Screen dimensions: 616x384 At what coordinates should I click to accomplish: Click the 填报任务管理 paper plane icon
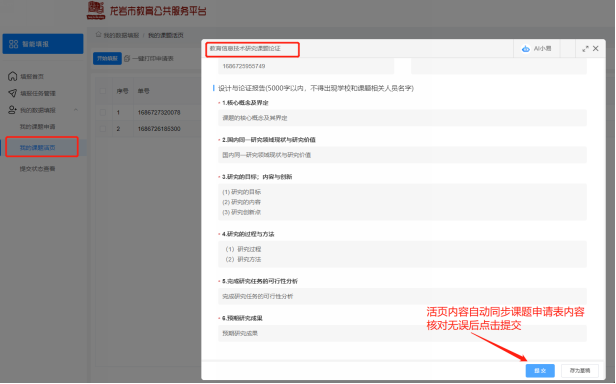click(13, 93)
